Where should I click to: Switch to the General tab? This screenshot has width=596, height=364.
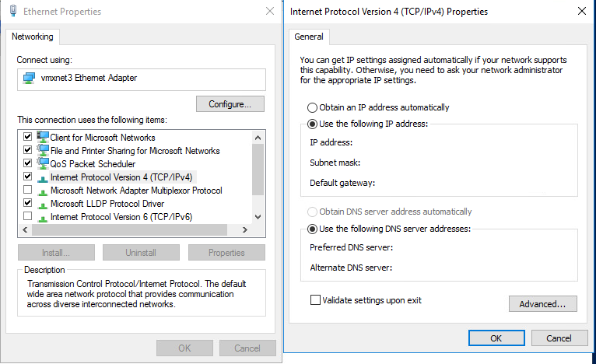pyautogui.click(x=309, y=37)
